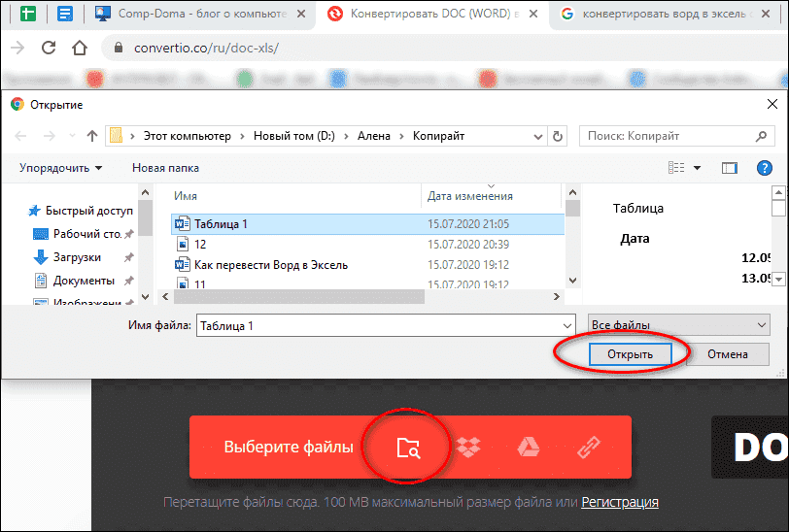
Task: Close the Comp-Doma tab
Action: coord(301,14)
